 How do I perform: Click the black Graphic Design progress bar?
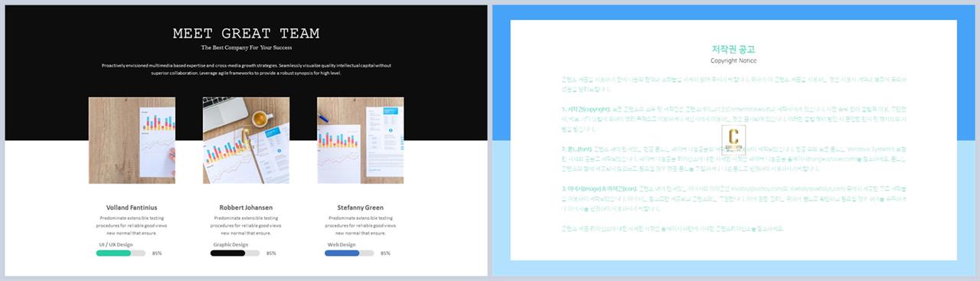coord(235,253)
